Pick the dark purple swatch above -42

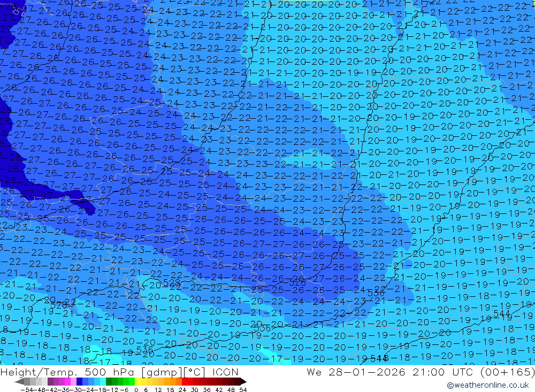[50, 382]
